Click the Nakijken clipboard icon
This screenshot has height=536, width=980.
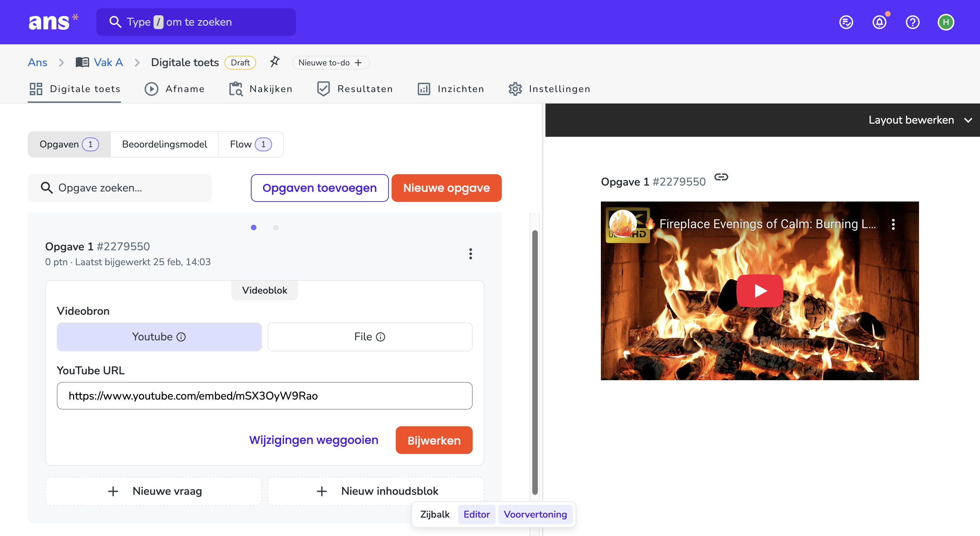236,89
